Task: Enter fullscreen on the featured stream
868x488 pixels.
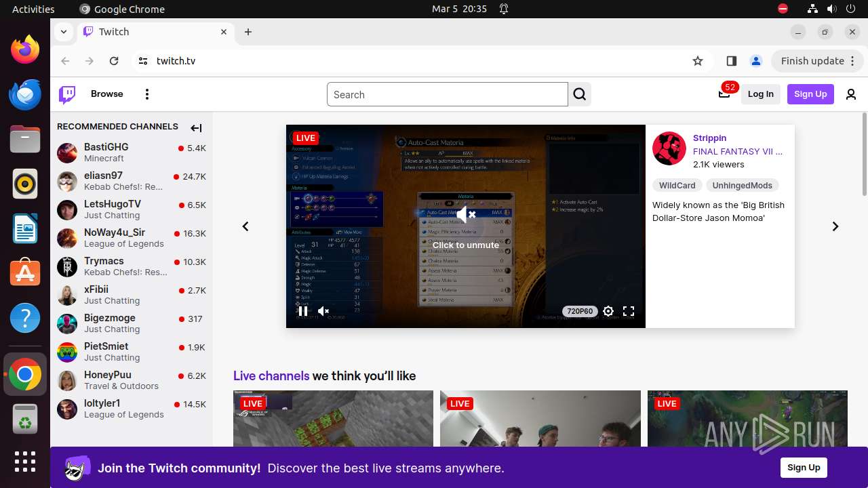Action: coord(629,311)
